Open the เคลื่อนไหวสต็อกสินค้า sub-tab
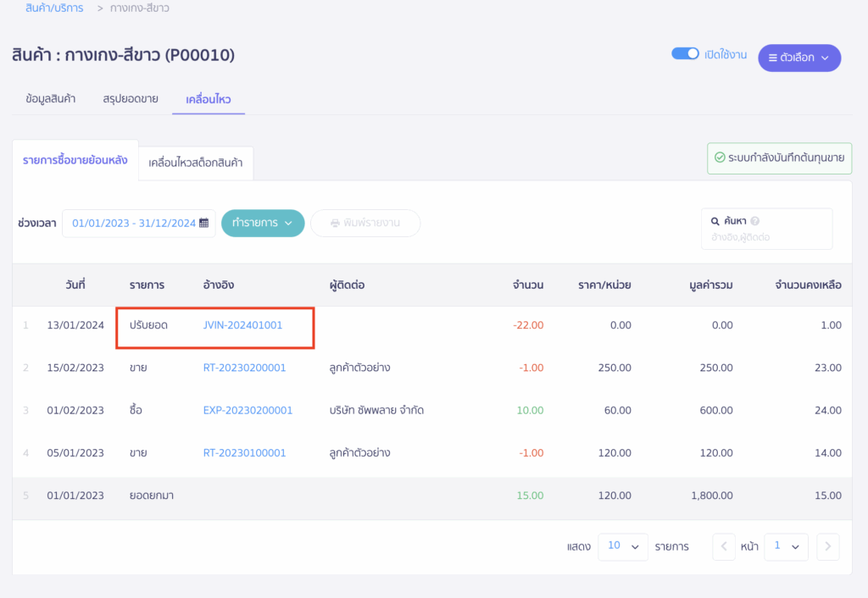Screen dimensions: 868x598 pos(196,163)
